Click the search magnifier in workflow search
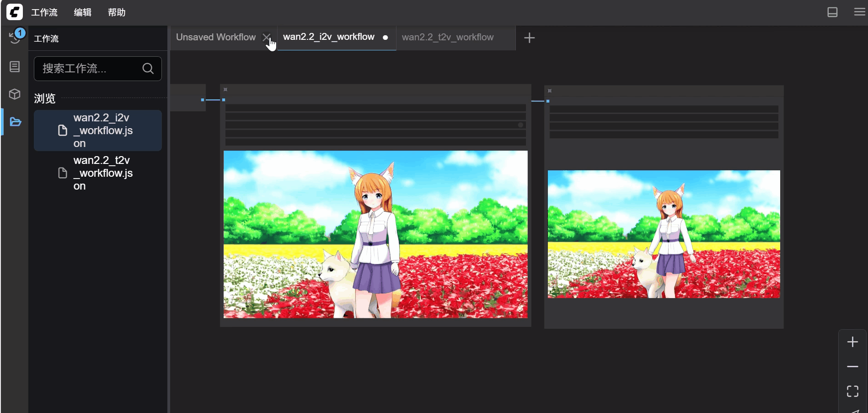 pos(148,69)
